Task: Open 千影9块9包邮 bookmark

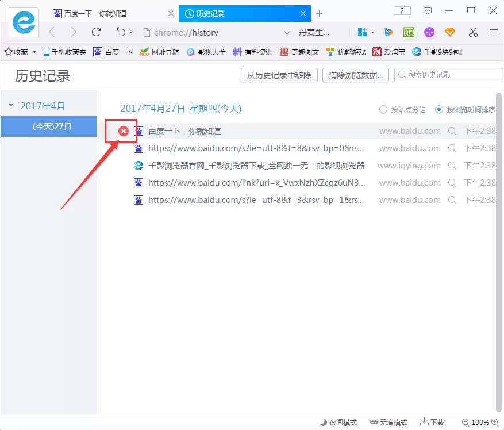Action: coord(437,52)
